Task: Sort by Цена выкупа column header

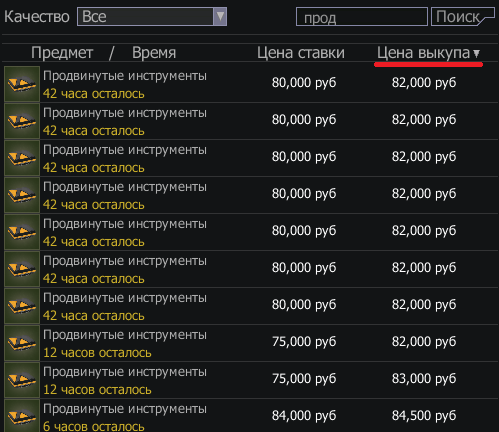Action: click(423, 53)
